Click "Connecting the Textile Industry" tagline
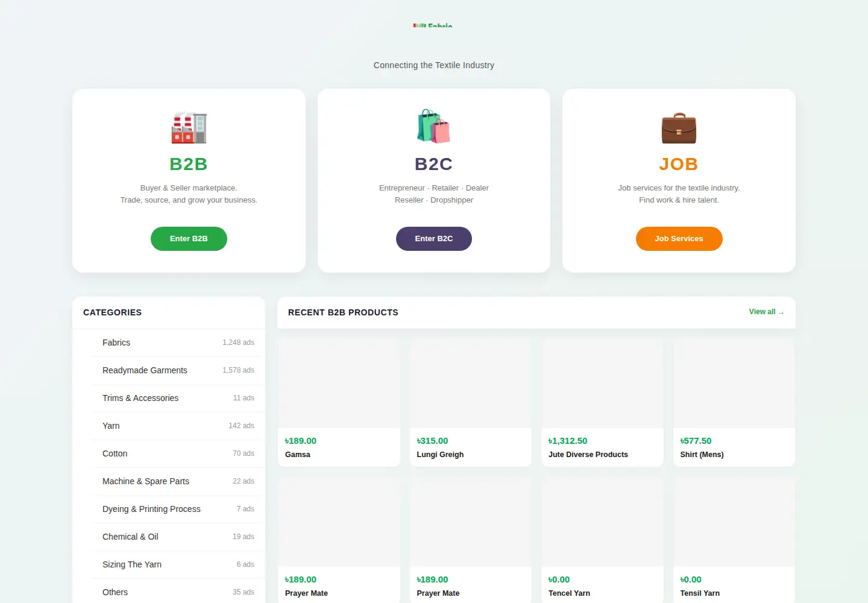Viewport: 868px width, 603px height. pyautogui.click(x=434, y=65)
